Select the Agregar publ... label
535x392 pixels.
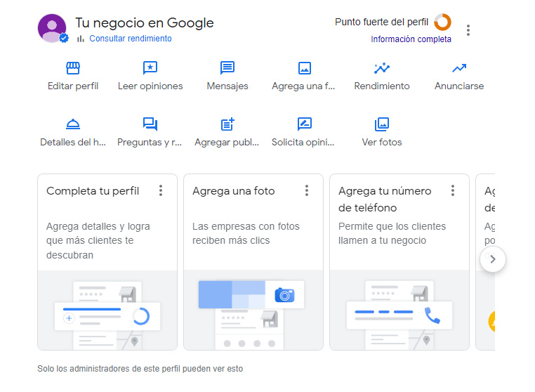[x=227, y=142]
